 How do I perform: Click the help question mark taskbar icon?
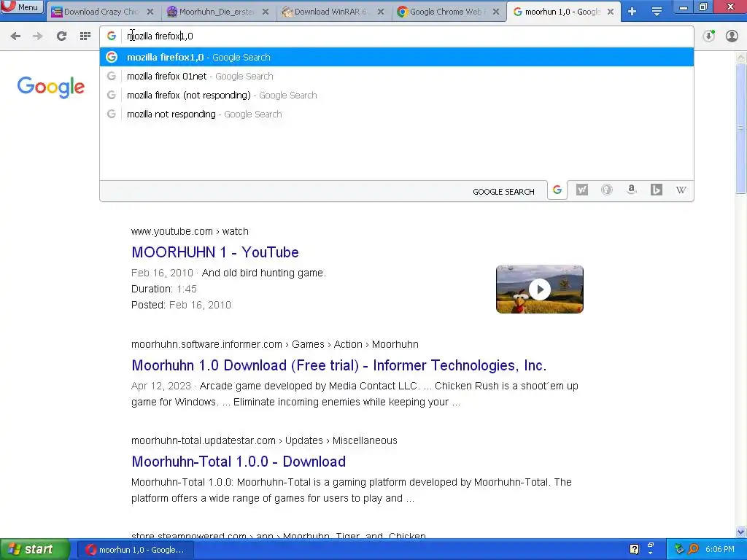point(634,550)
